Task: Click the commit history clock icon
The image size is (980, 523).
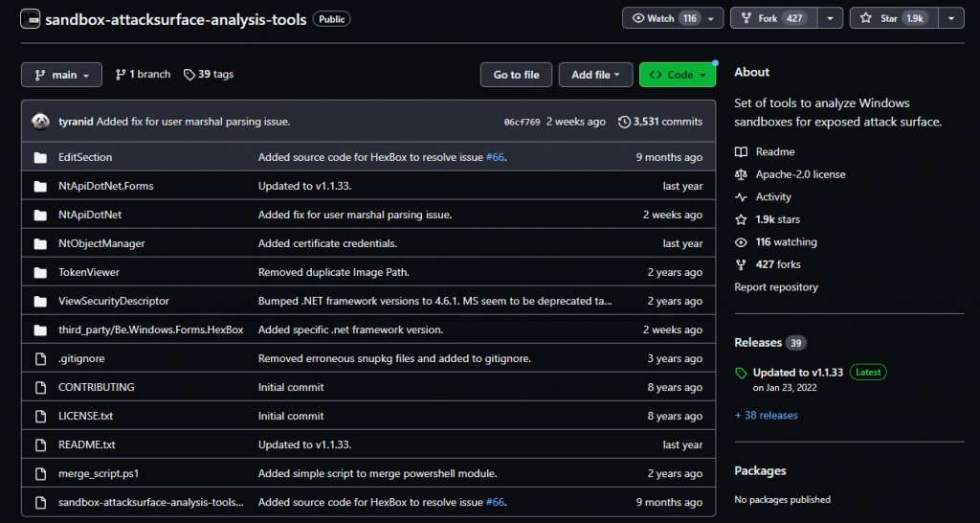Action: point(625,122)
